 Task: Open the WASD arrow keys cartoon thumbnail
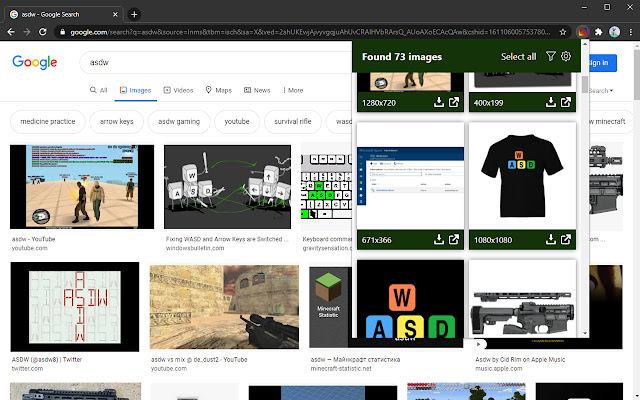click(227, 187)
